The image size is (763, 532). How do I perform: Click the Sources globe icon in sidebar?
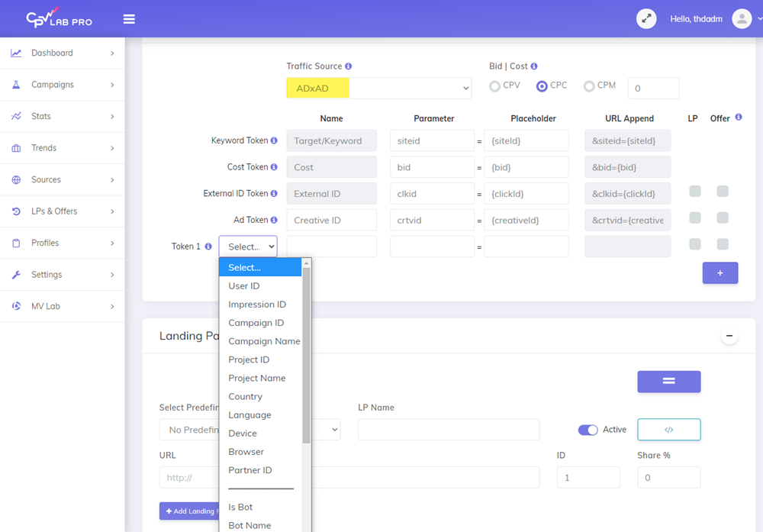pyautogui.click(x=16, y=179)
